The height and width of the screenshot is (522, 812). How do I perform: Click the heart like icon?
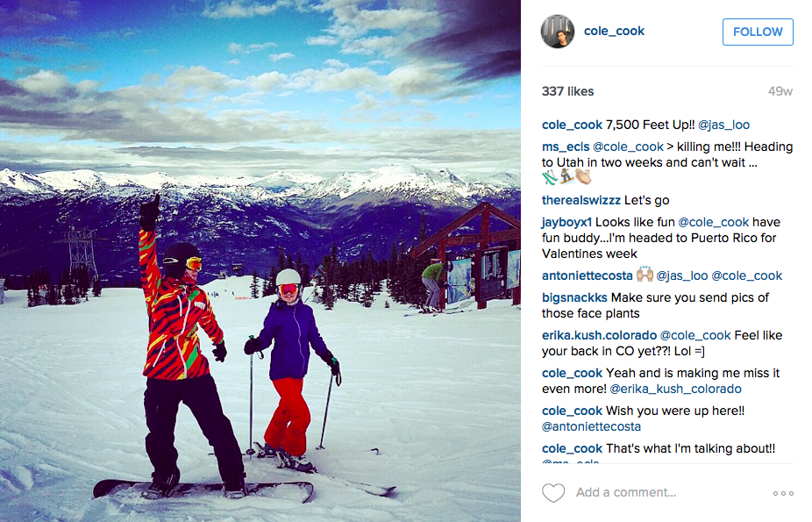553,492
